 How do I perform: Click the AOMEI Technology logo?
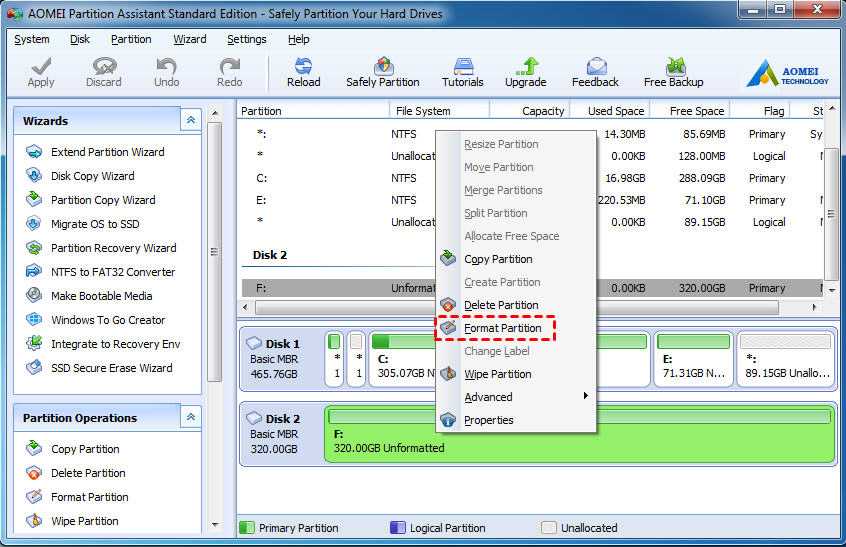[788, 73]
